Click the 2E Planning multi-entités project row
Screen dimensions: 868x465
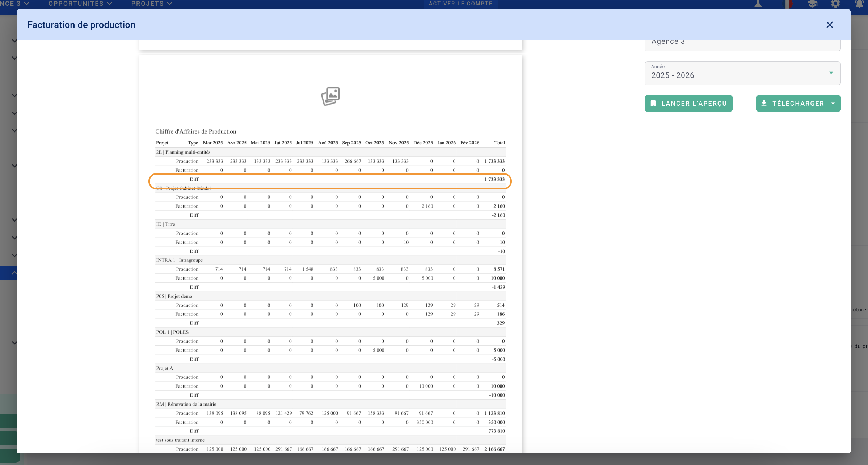pos(183,152)
